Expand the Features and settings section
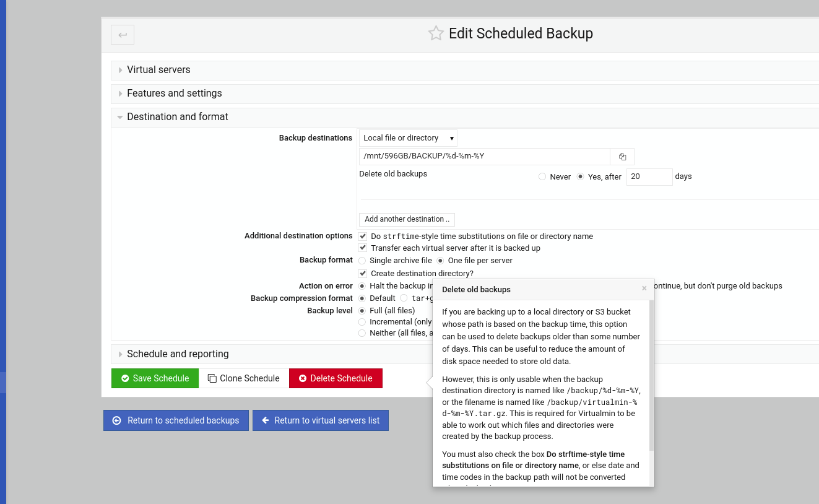This screenshot has width=819, height=504. tap(174, 93)
